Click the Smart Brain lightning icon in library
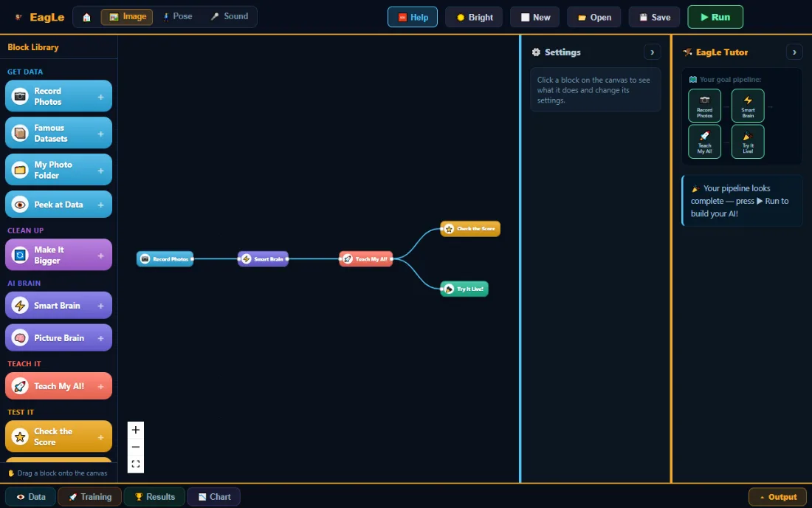Screen dimensions: 812x508 (x=20, y=306)
